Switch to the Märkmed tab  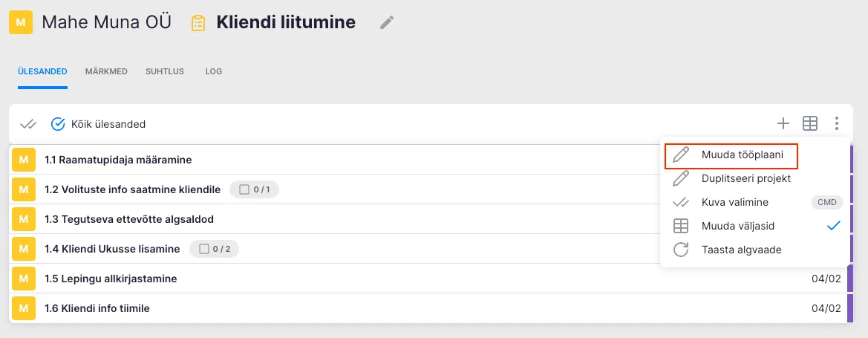tap(106, 71)
